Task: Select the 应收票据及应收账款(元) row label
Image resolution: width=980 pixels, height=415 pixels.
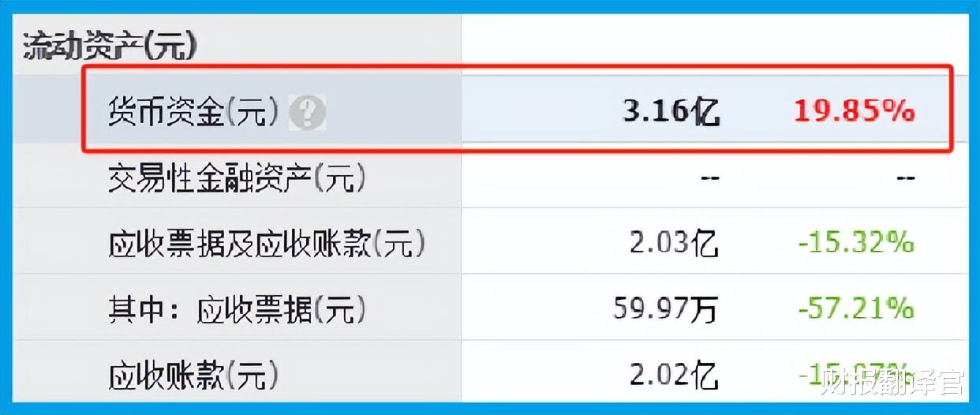Action: (267, 244)
